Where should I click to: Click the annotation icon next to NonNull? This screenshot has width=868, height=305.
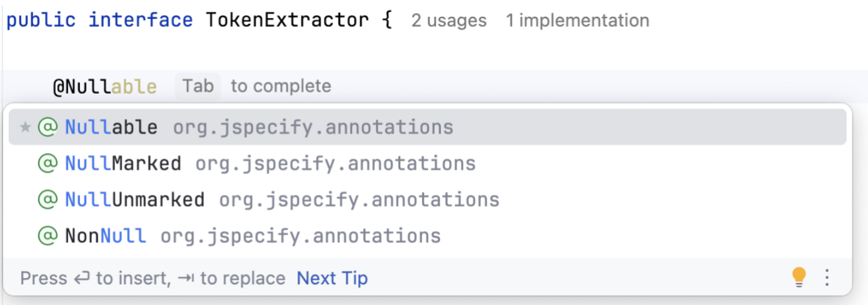tap(48, 236)
